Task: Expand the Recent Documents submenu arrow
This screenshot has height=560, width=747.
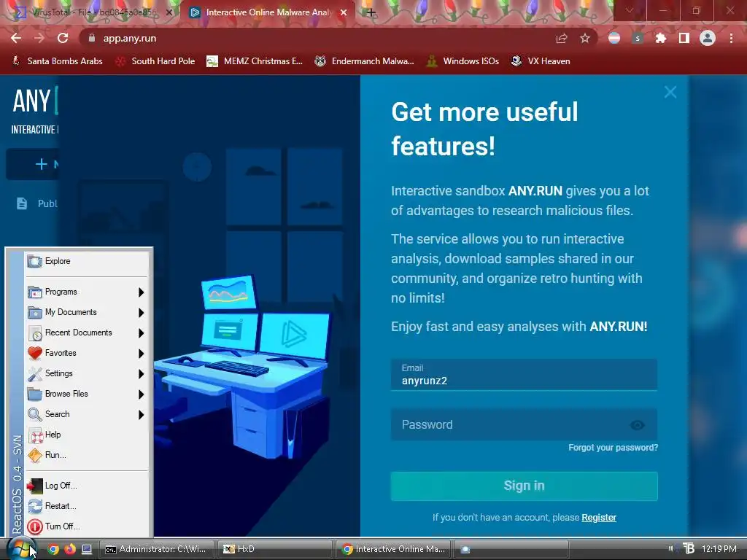Action: [x=141, y=333]
